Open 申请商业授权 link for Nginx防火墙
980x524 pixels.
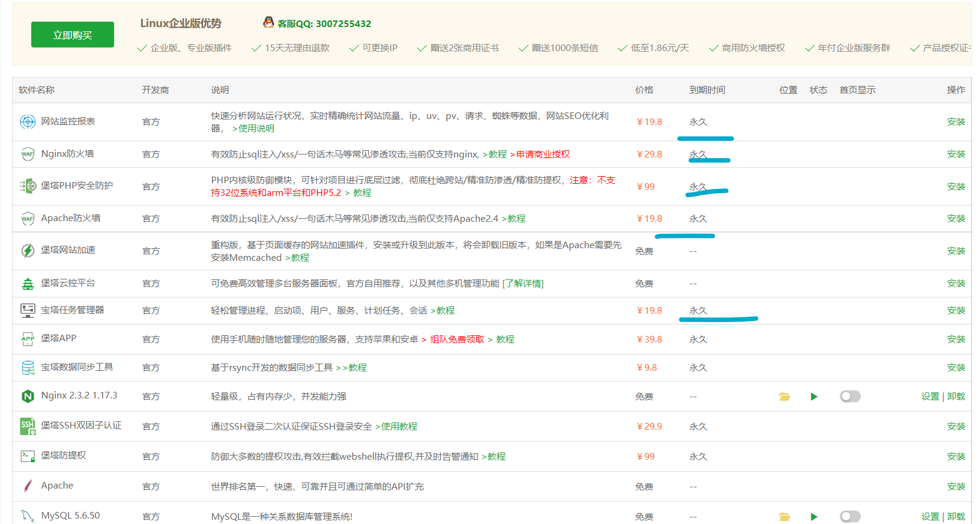(x=543, y=154)
